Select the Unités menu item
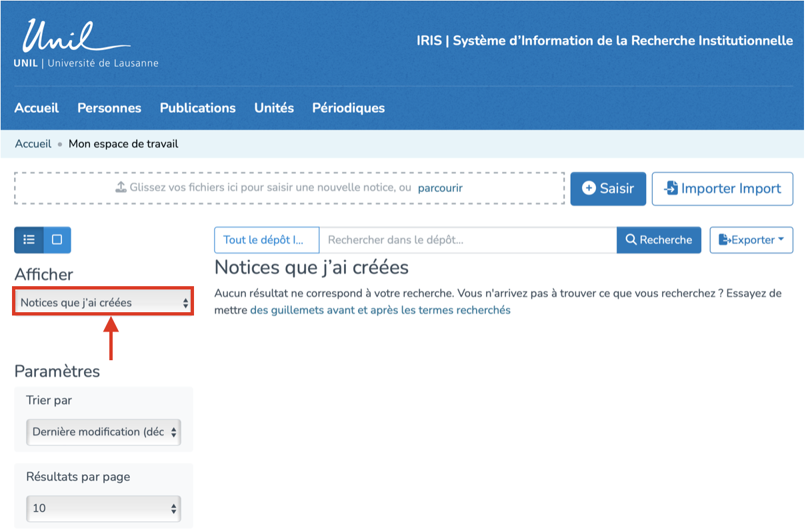This screenshot has width=812, height=531. coord(274,108)
